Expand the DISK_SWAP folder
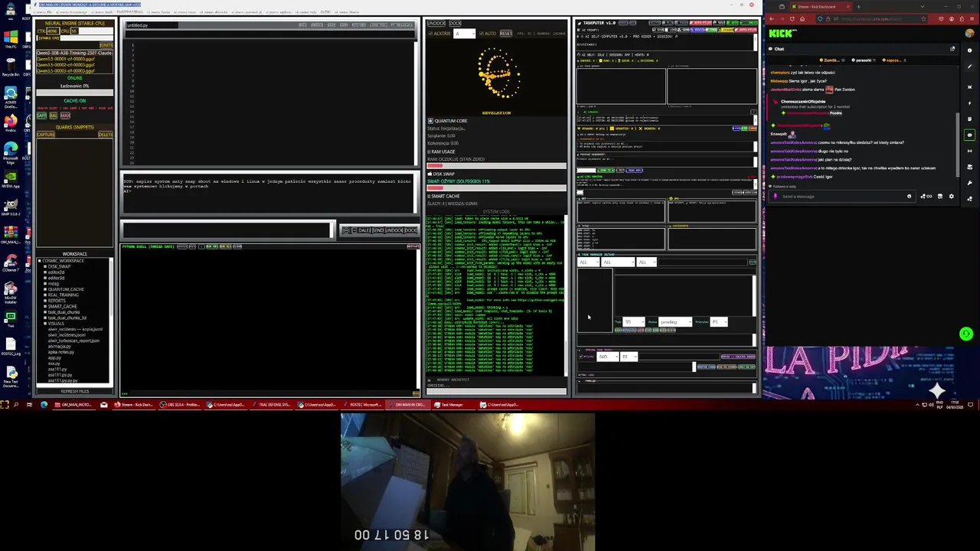The image size is (980, 551). [45, 266]
